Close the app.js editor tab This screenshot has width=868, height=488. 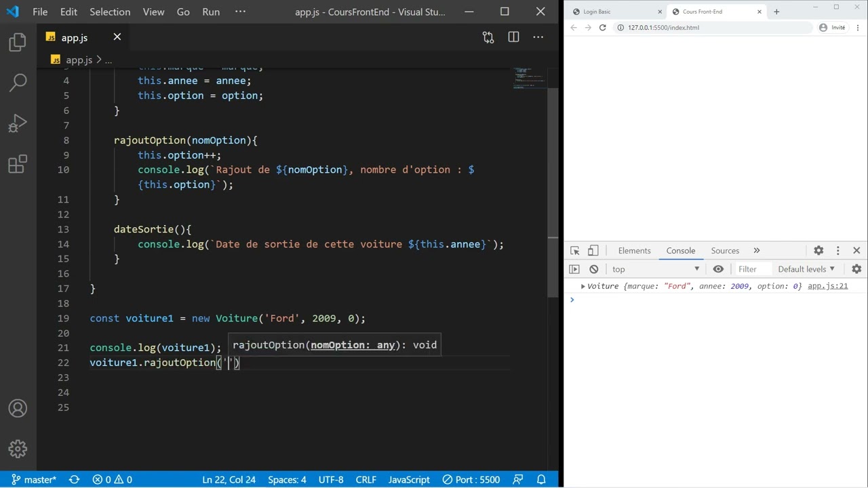117,37
